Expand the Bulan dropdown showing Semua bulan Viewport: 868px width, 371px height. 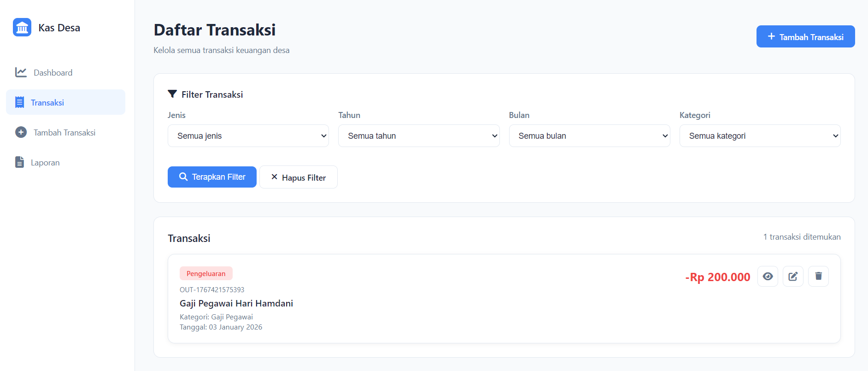(x=589, y=136)
